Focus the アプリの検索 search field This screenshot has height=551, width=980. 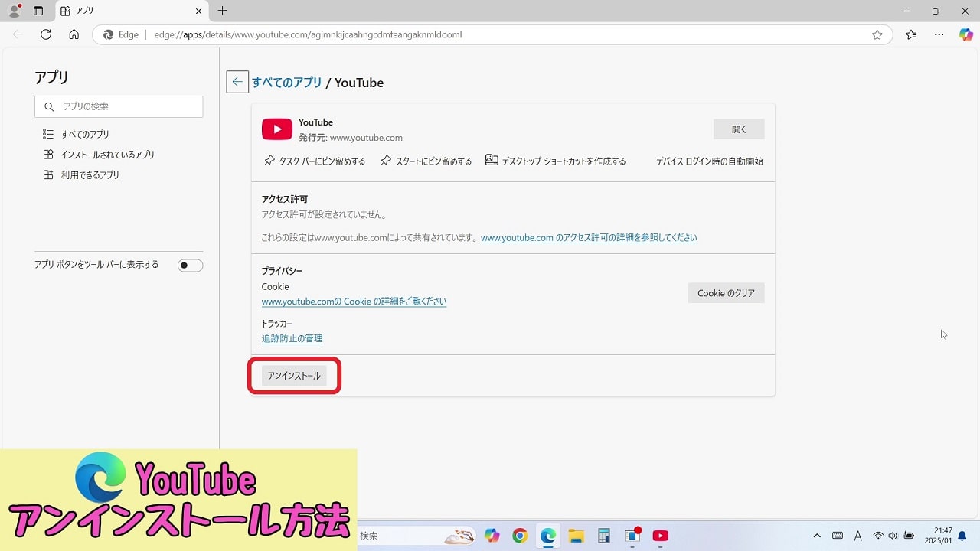(x=119, y=106)
